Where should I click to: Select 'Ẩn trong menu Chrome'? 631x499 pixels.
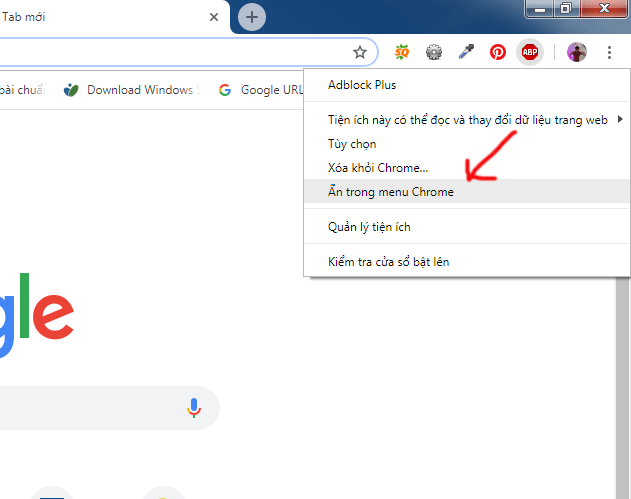(x=467, y=192)
